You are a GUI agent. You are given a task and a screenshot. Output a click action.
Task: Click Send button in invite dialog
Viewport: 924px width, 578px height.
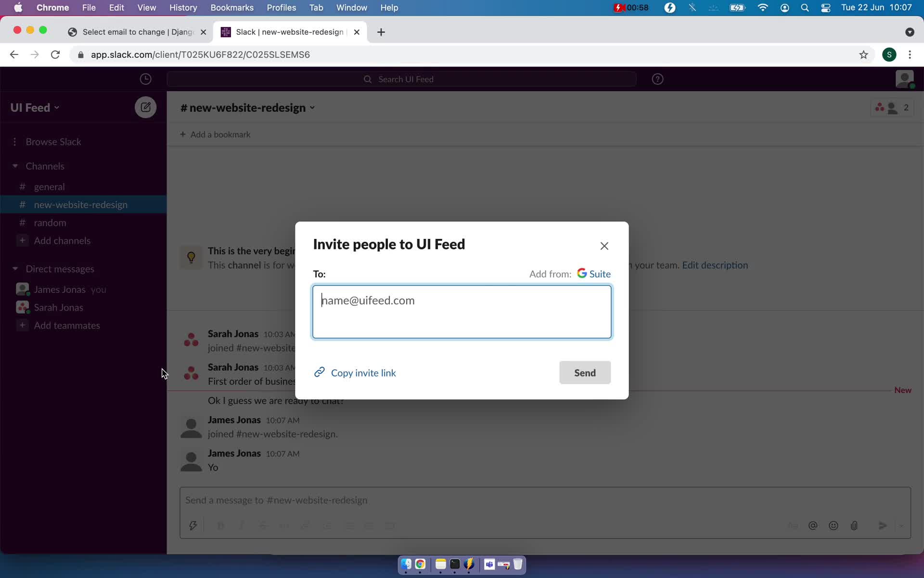point(585,372)
